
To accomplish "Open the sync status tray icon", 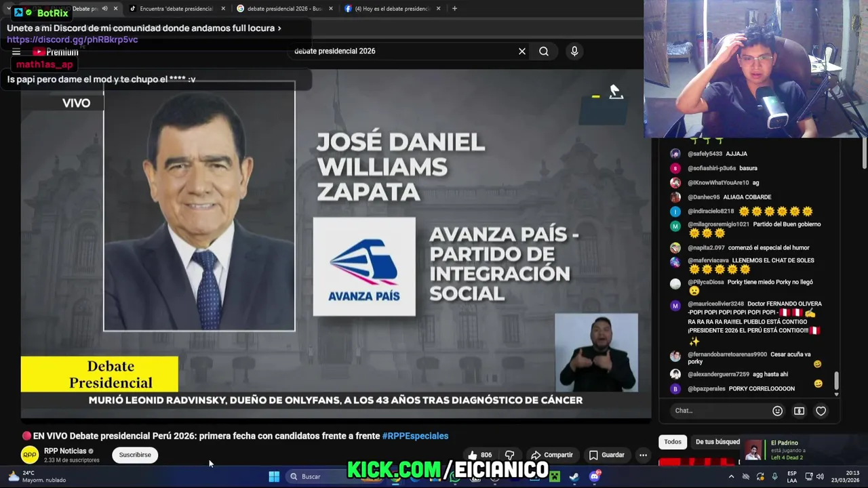I will point(760,476).
